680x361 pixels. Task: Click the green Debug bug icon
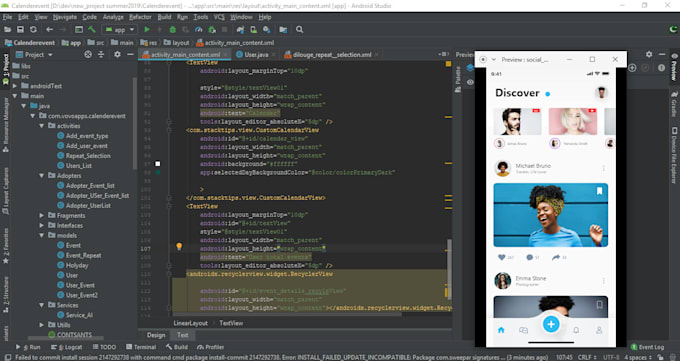[173, 30]
